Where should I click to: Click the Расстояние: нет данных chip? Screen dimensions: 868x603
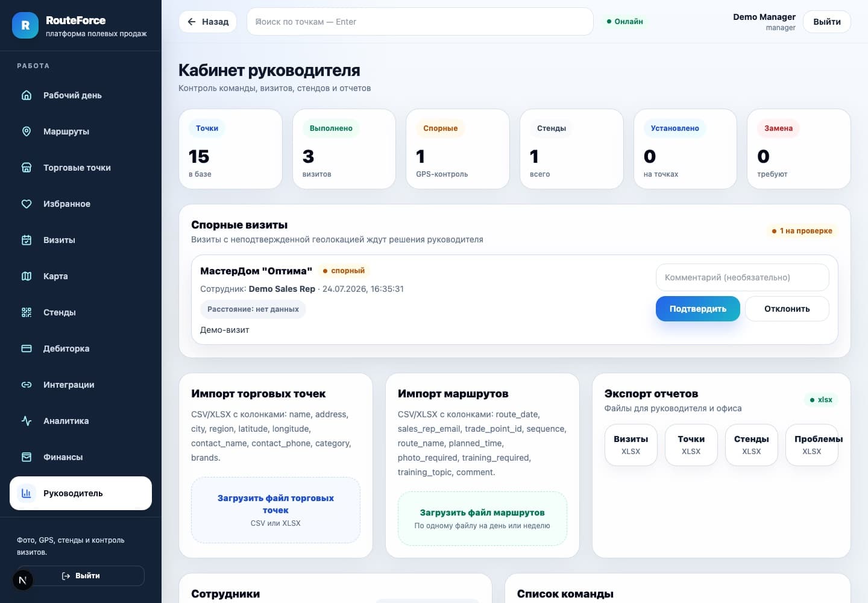pyautogui.click(x=253, y=309)
